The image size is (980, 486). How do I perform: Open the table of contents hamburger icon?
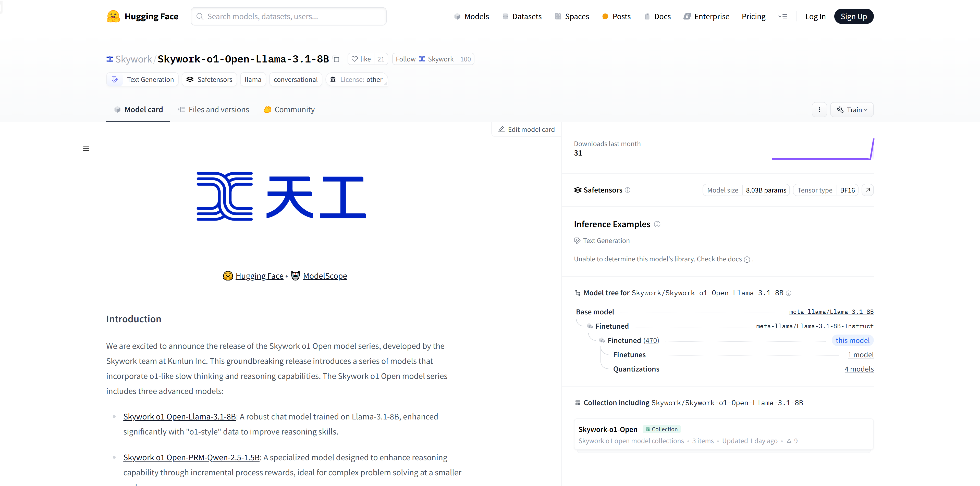coord(86,149)
